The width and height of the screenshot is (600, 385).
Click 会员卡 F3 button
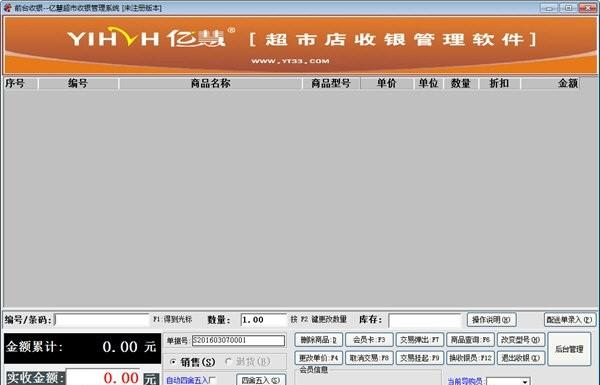pyautogui.click(x=369, y=340)
